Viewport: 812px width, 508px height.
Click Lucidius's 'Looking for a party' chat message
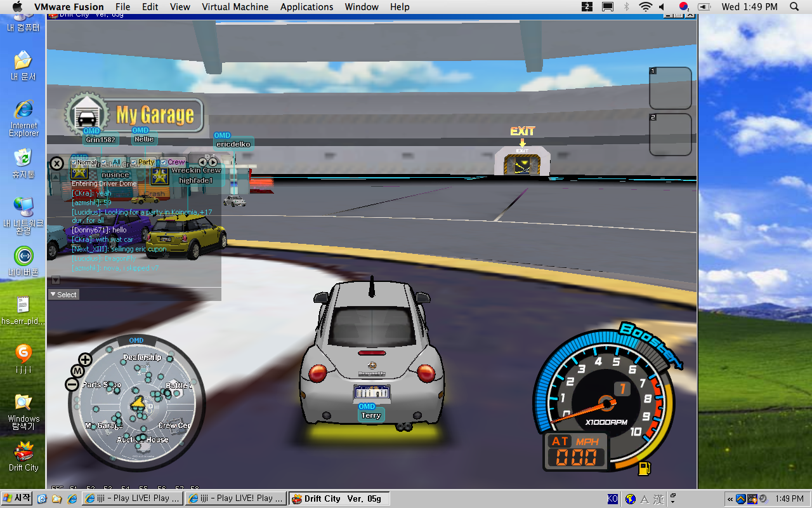(x=142, y=216)
